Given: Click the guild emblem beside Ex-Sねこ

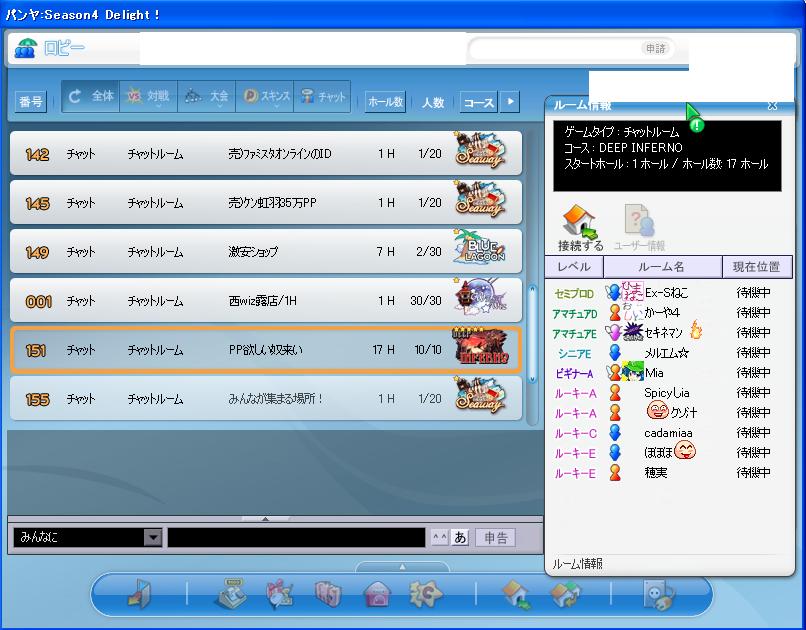Looking at the screenshot, I should coord(633,291).
